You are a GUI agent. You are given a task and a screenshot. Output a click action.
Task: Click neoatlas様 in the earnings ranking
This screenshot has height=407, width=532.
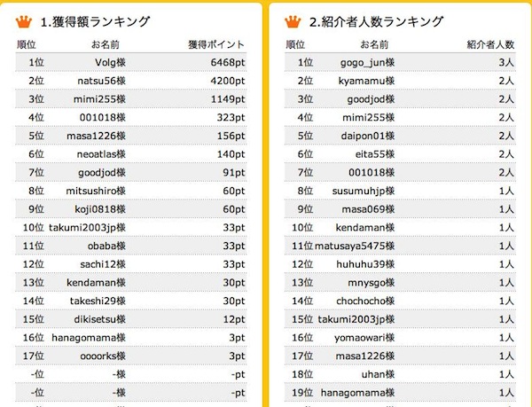tap(99, 153)
